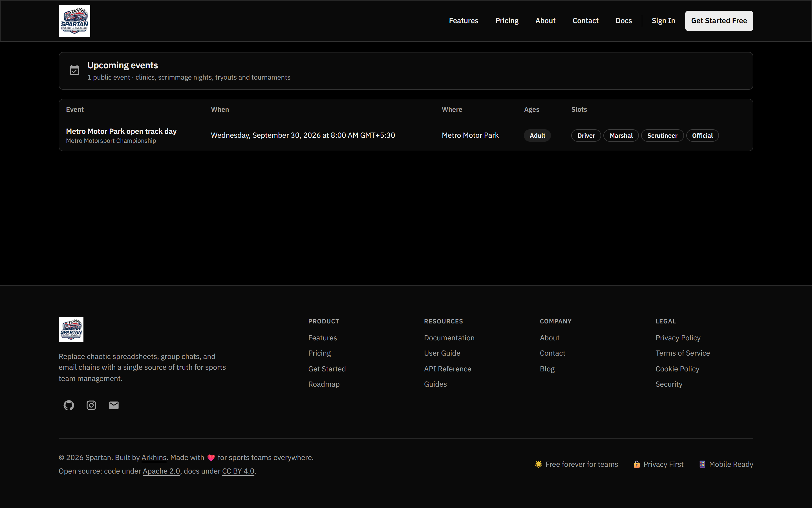This screenshot has height=508, width=812.
Task: Click the Metro Motor Park location cell
Action: [470, 135]
